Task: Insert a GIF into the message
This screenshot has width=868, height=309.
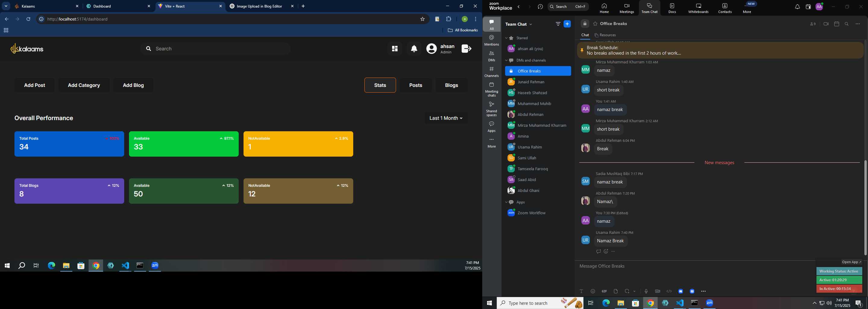Action: click(604, 291)
